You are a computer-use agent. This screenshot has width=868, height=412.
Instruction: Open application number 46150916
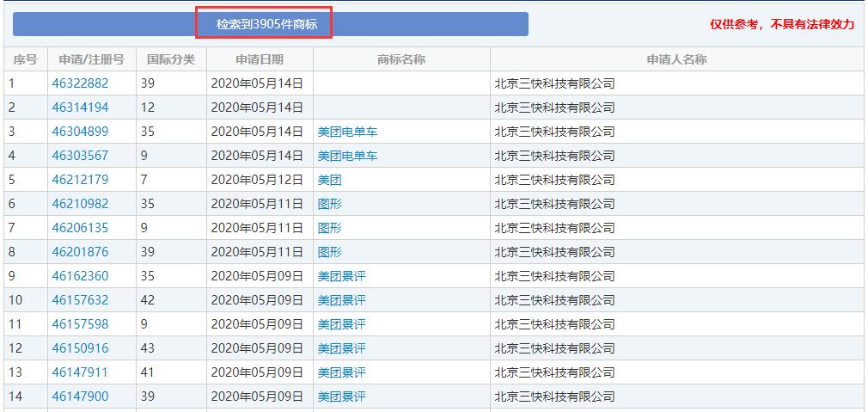[x=80, y=348]
